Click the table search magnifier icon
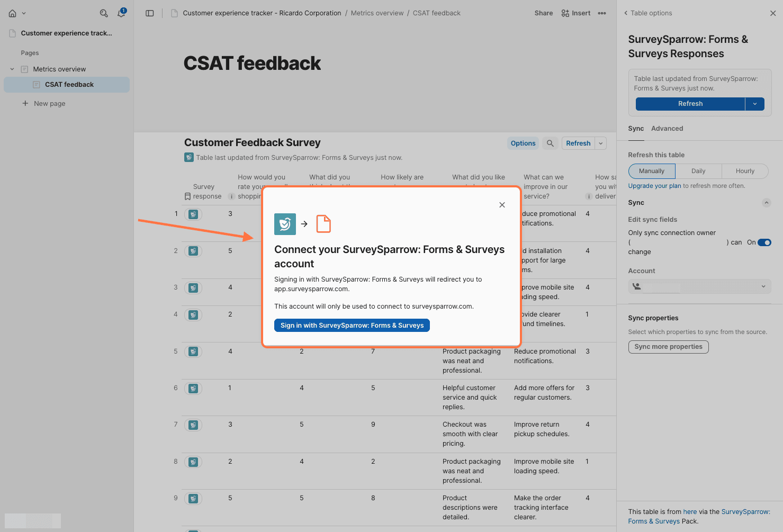 point(550,143)
